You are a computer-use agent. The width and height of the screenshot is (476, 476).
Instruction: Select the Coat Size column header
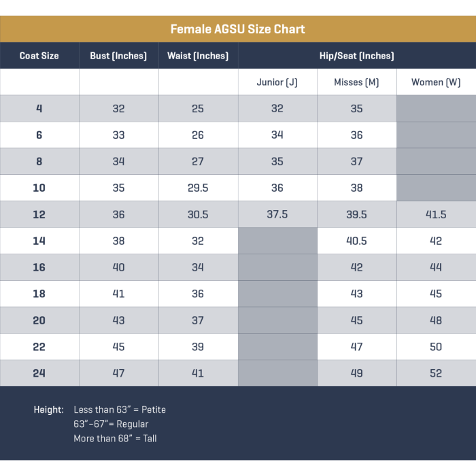pyautogui.click(x=39, y=56)
